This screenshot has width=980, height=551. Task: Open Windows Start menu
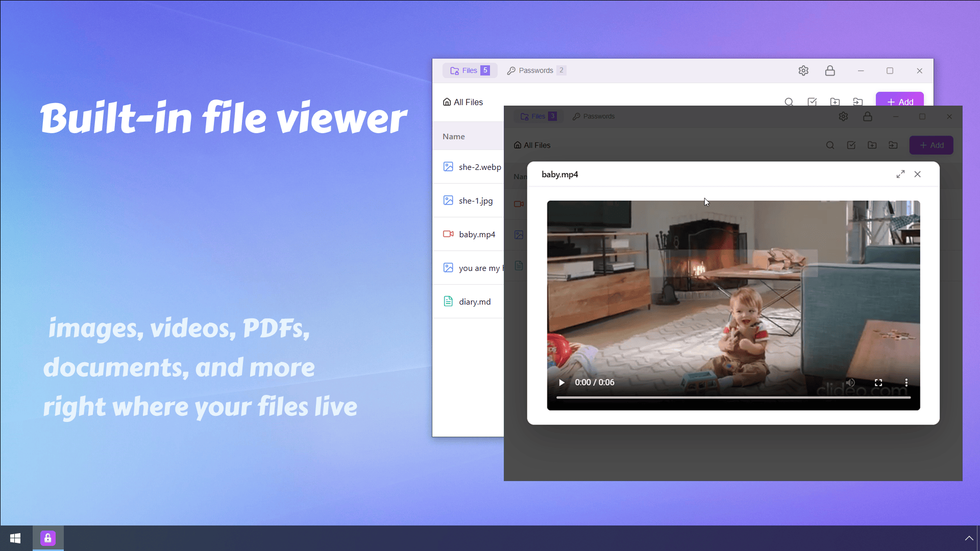(x=15, y=538)
